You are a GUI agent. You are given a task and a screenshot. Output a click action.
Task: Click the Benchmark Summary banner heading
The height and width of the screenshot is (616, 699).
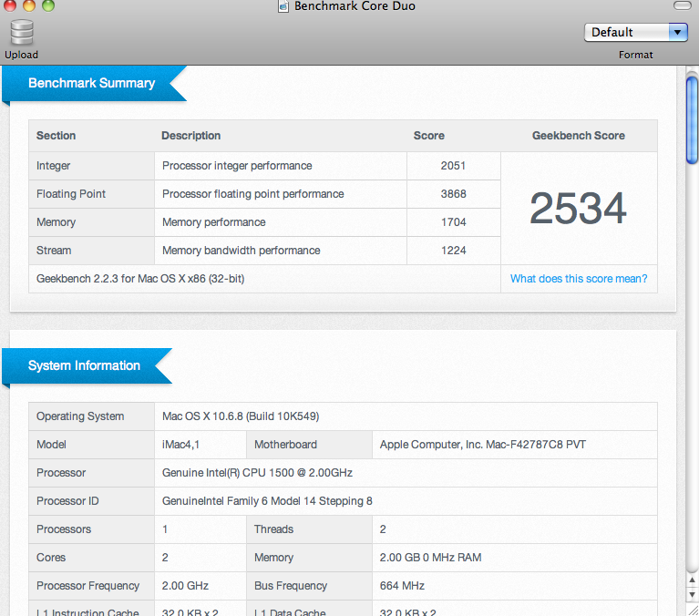[x=91, y=83]
